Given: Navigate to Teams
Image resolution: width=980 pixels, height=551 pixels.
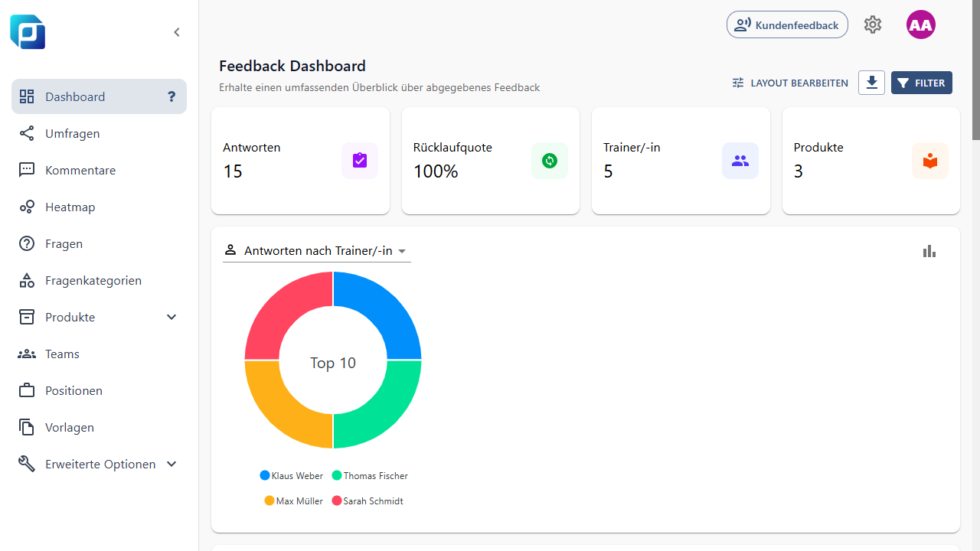Looking at the screenshot, I should click(x=99, y=354).
